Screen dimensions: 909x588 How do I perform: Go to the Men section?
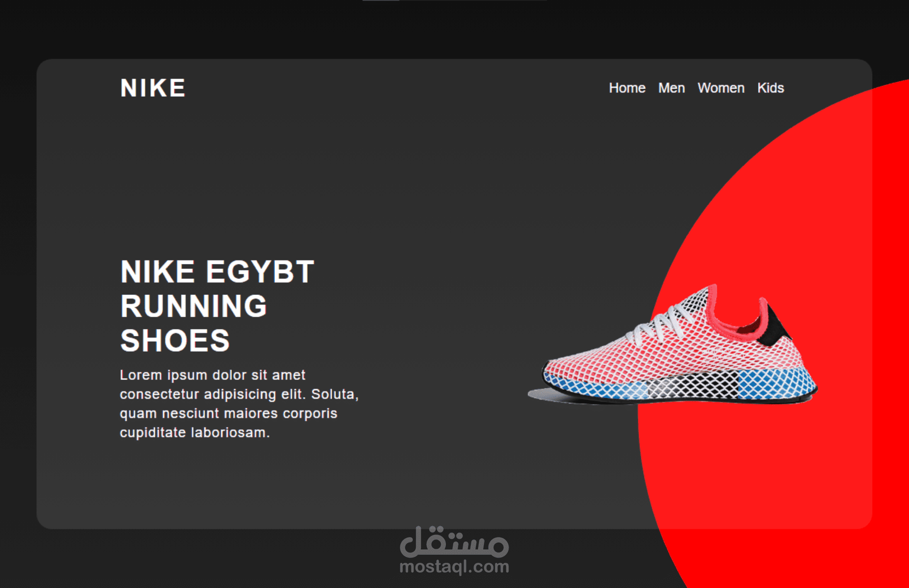pos(671,88)
